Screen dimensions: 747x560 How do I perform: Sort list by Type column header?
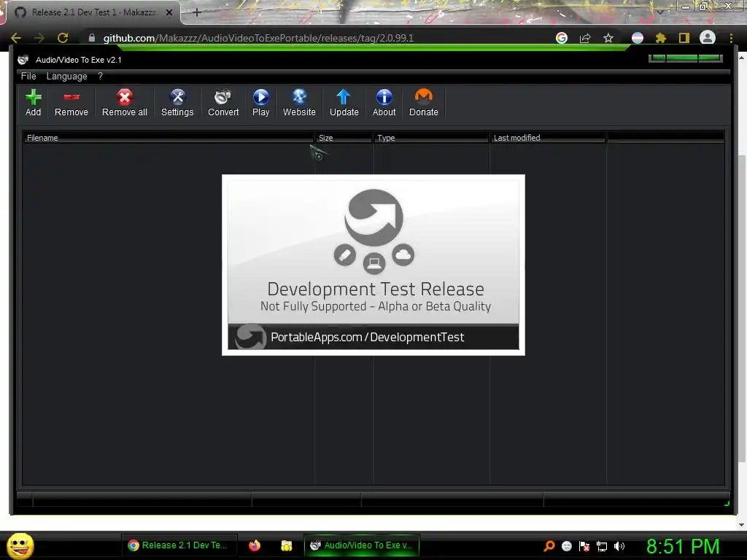432,138
